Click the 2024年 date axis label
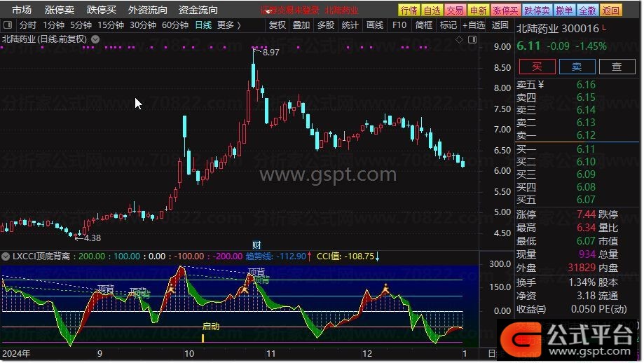The height and width of the screenshot is (363, 644). tap(16, 354)
